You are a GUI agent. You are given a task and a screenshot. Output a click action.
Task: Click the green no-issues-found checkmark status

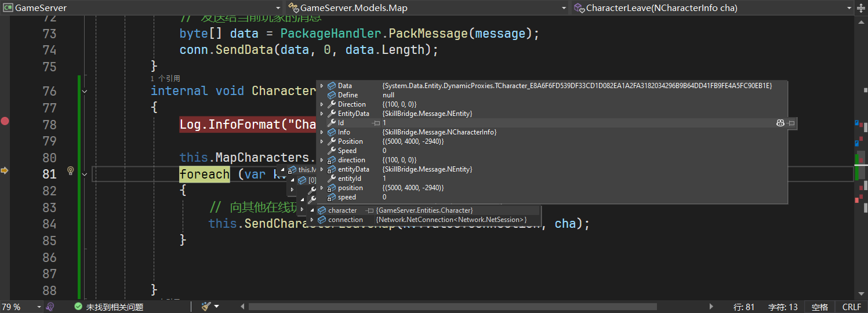pyautogui.click(x=79, y=307)
